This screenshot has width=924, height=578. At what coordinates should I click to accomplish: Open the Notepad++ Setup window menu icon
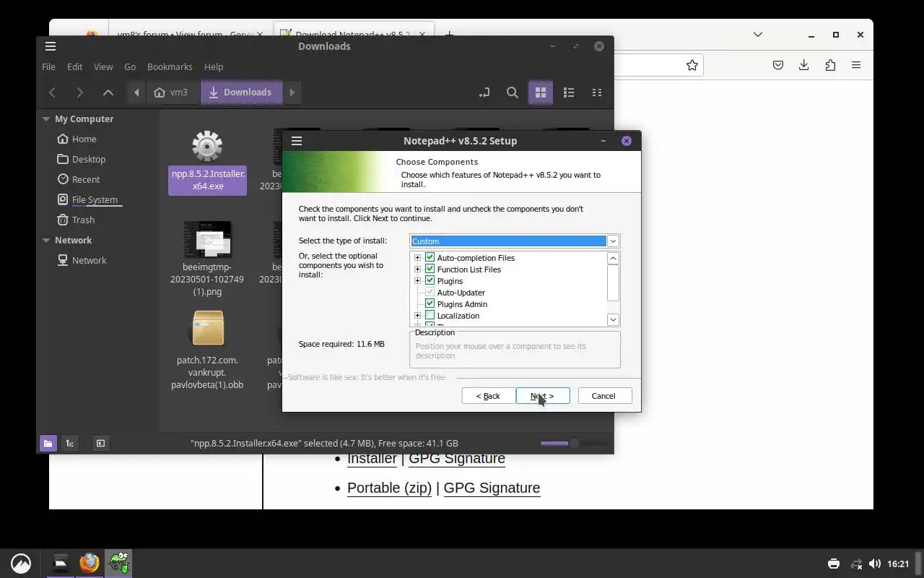(x=297, y=141)
